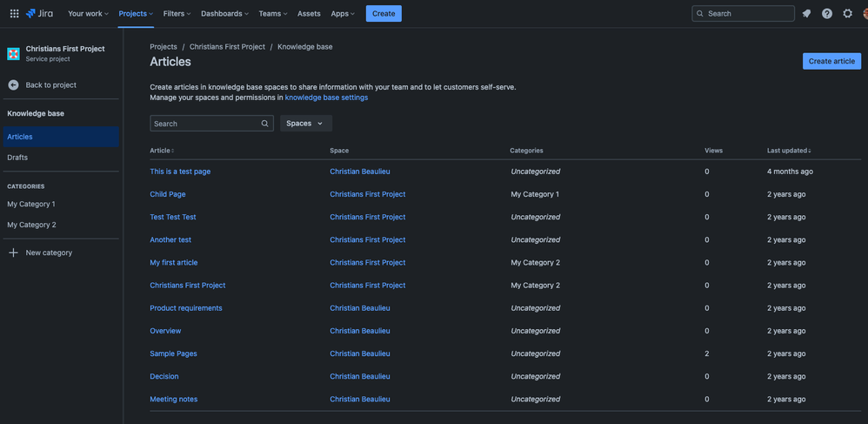Viewport: 868px width, 424px height.
Task: Open the Sample Pages article
Action: click(x=173, y=353)
